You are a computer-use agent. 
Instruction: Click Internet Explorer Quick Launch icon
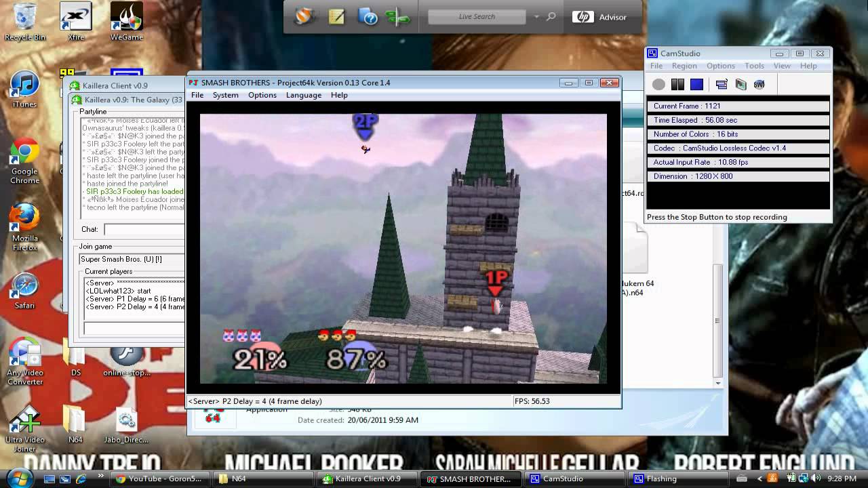(x=81, y=479)
